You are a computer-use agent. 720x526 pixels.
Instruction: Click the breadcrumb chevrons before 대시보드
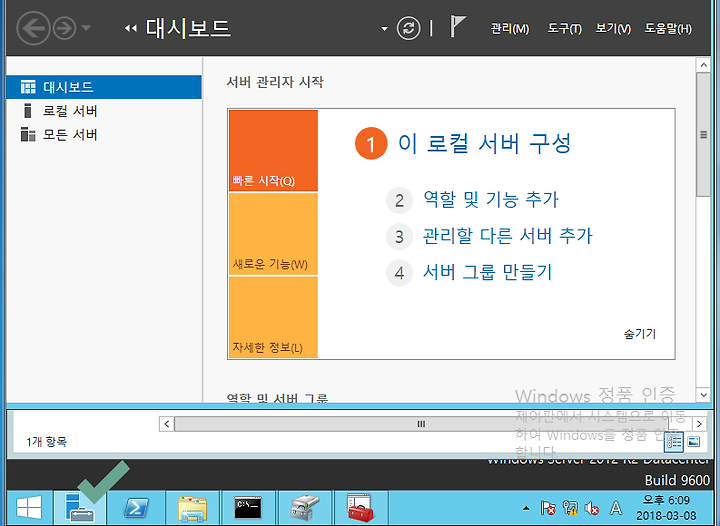[x=130, y=28]
